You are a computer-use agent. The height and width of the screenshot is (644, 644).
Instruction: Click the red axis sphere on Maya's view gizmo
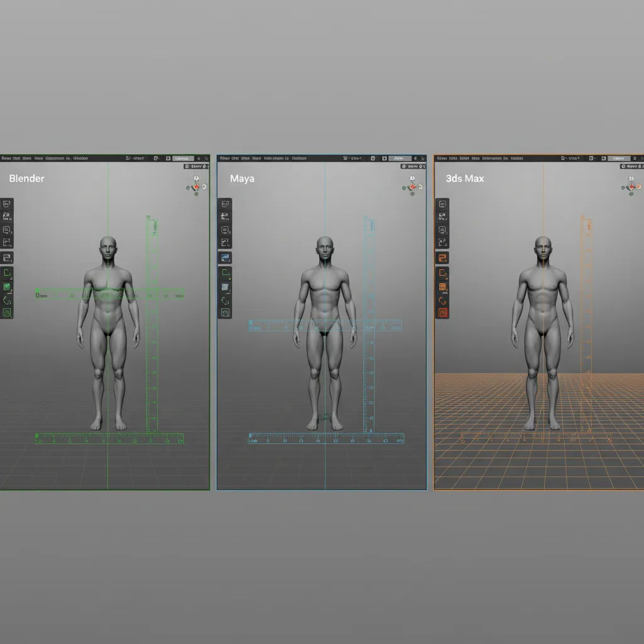(x=412, y=186)
